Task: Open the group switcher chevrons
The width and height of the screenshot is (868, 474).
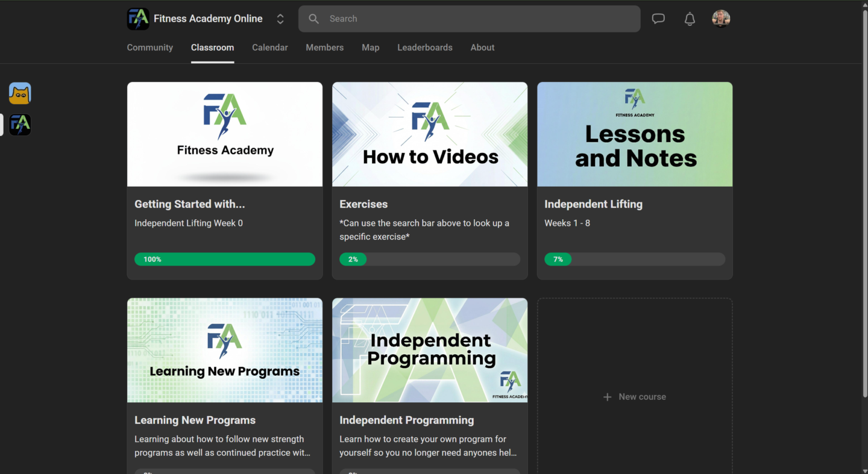Action: (280, 19)
